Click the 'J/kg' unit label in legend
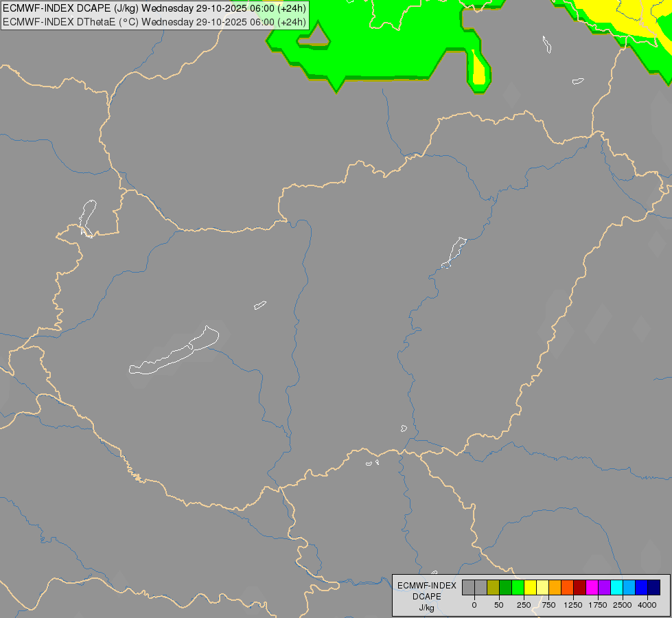672x618 pixels. click(x=426, y=608)
